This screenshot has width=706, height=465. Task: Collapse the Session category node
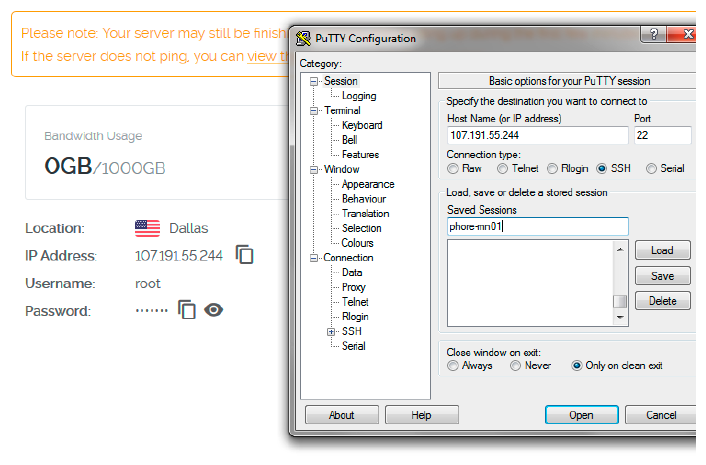pos(314,81)
